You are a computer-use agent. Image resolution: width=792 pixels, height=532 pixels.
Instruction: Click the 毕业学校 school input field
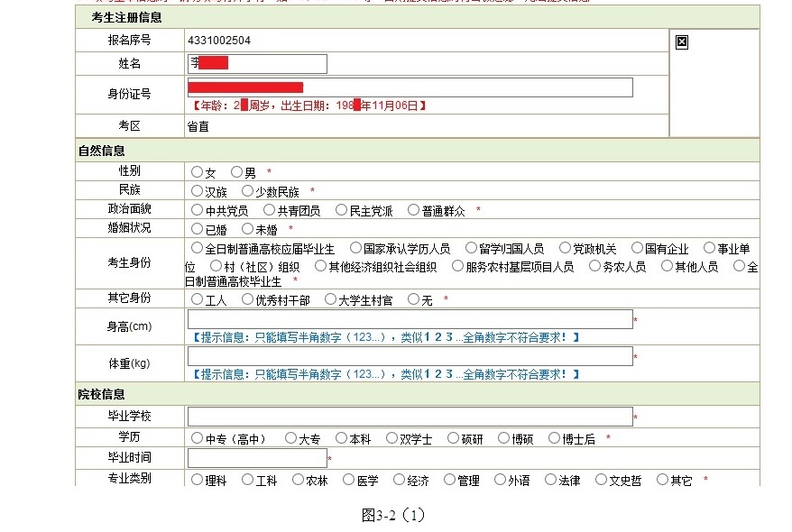pos(410,417)
